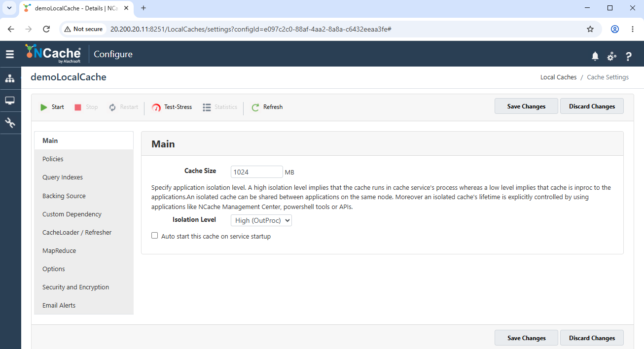Click the Configure header label
644x349 pixels.
(113, 54)
